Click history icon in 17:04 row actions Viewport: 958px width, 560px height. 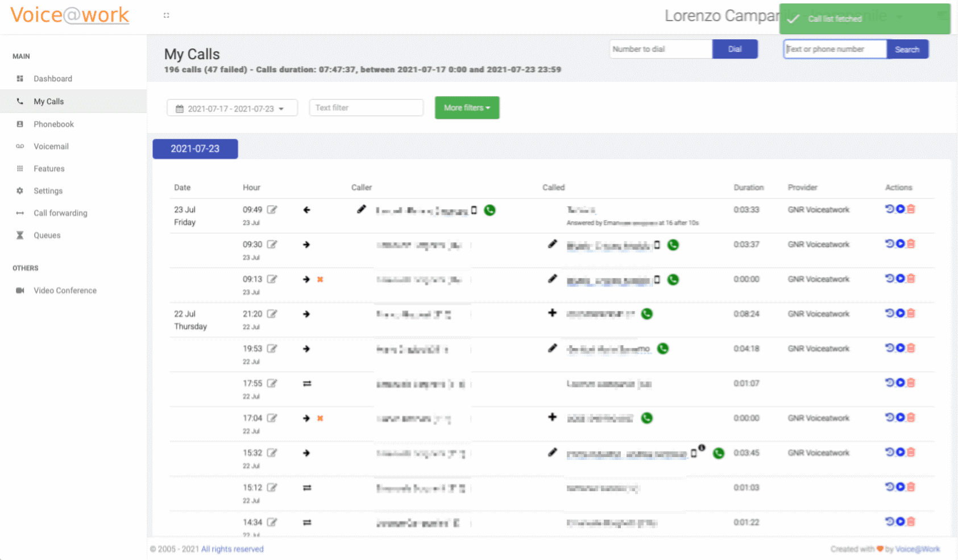pos(890,417)
